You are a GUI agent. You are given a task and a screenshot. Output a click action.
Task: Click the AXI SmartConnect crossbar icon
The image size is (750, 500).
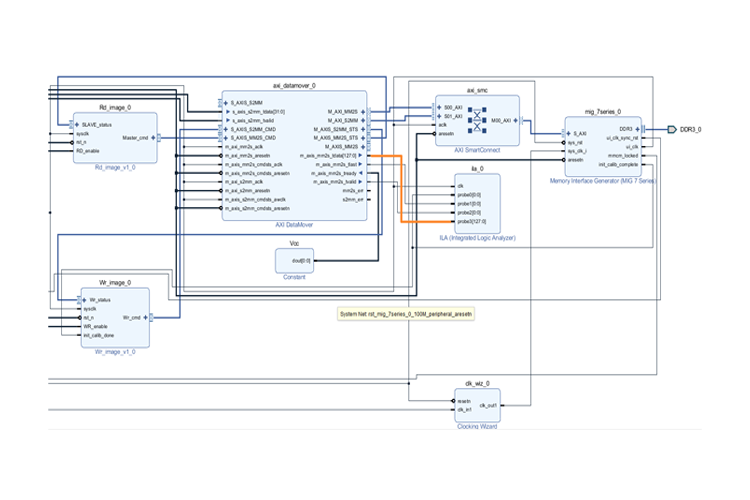477,119
